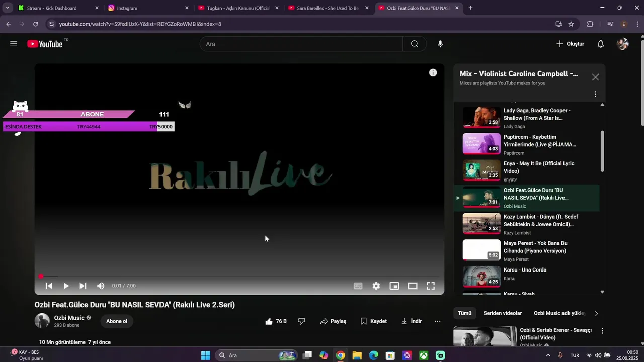Viewport: 644px width, 362px height.
Task: Skip to the previous video
Action: [x=49, y=286]
